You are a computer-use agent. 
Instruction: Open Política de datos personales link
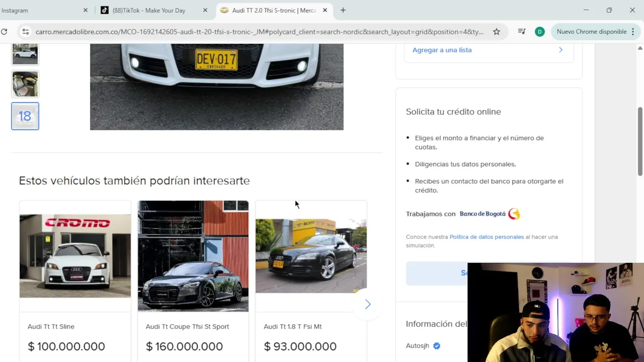(x=487, y=237)
